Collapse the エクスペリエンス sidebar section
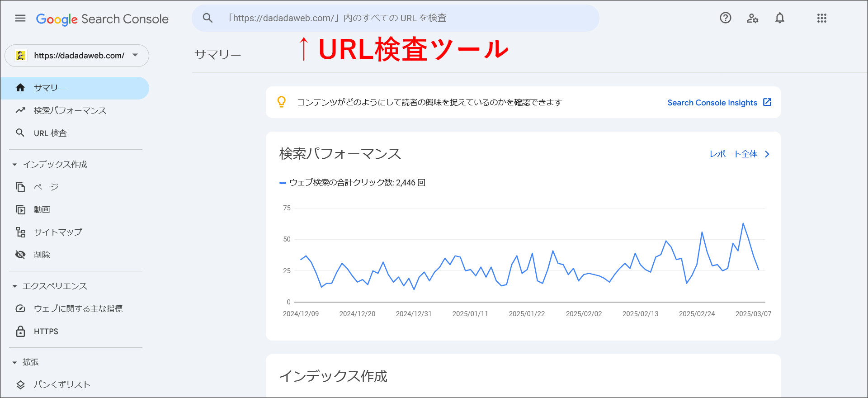 50,286
